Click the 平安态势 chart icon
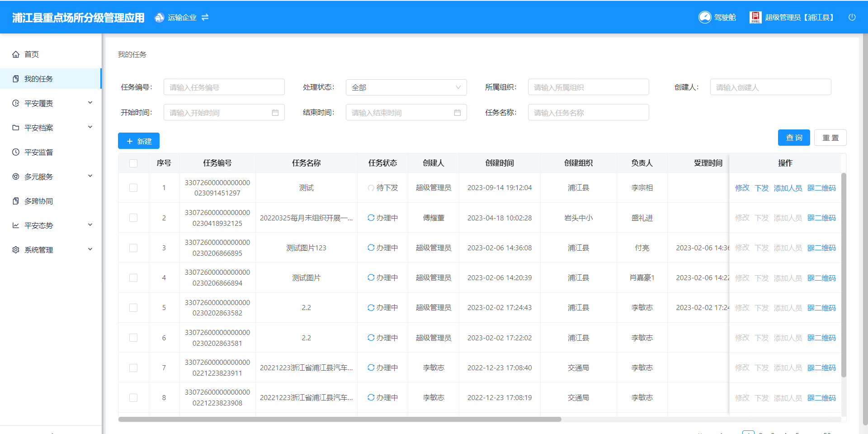 [16, 225]
